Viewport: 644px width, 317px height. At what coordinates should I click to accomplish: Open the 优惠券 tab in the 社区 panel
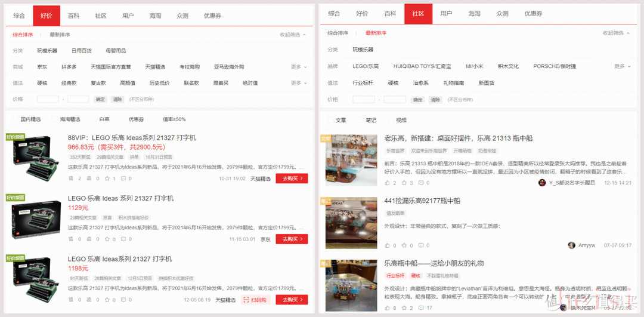tap(533, 14)
